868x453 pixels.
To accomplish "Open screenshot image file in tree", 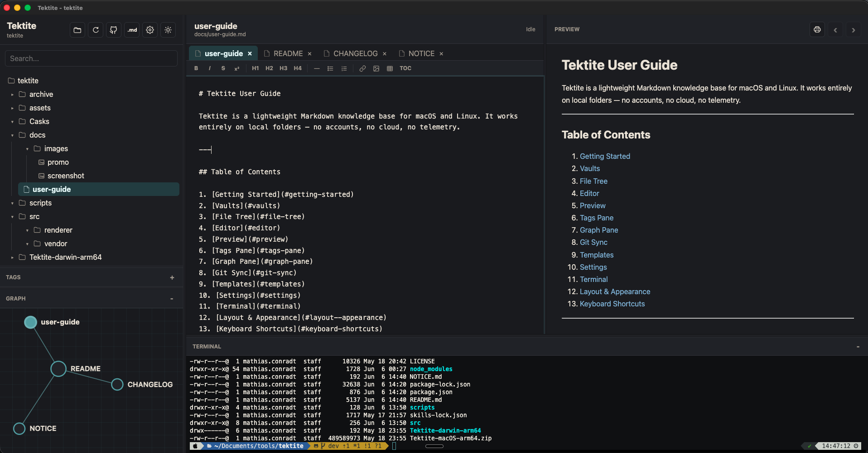I will pyautogui.click(x=66, y=176).
